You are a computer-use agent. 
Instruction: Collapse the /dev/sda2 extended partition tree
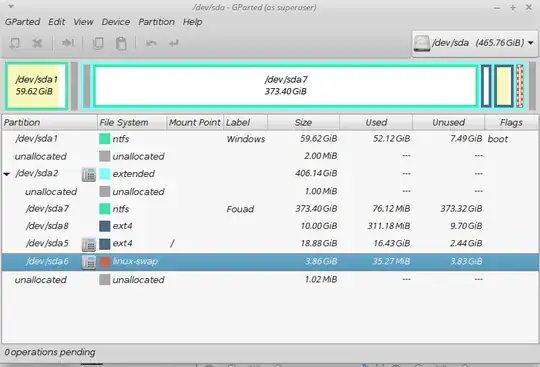tap(7, 174)
